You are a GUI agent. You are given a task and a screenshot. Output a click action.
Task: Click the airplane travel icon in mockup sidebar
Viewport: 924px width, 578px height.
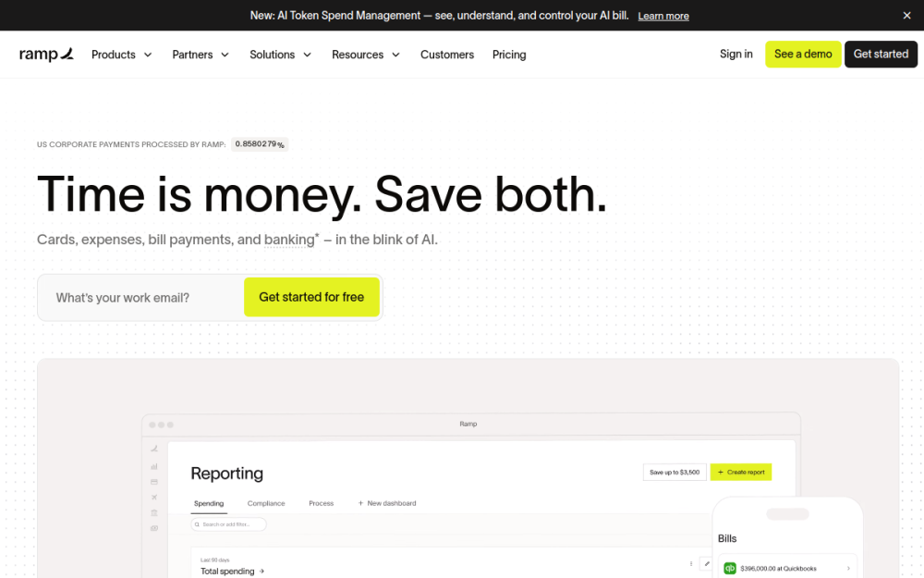point(154,498)
